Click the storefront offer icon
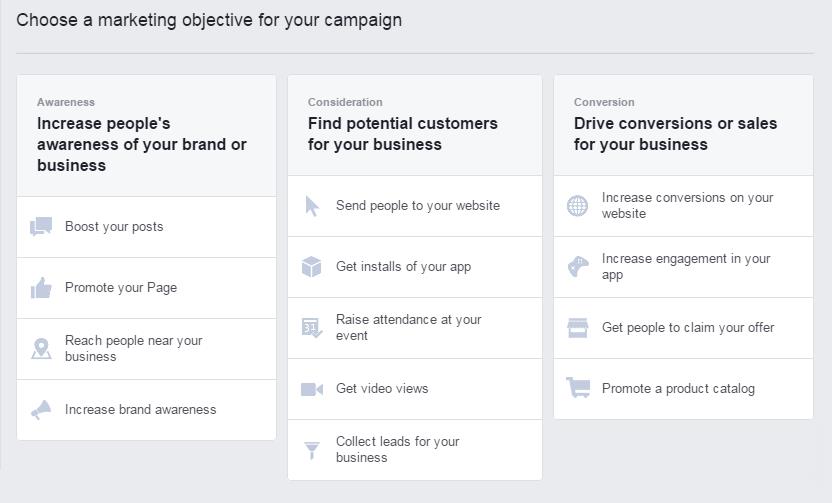832x503 pixels. [x=578, y=328]
